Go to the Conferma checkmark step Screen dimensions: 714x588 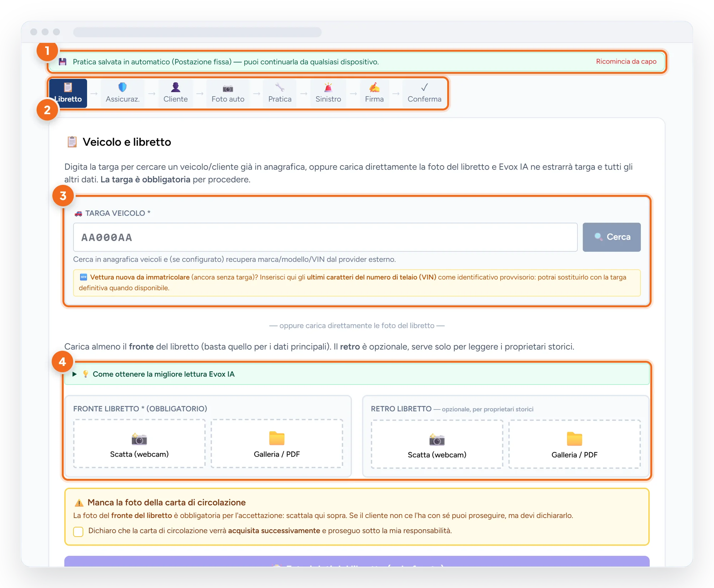click(424, 93)
